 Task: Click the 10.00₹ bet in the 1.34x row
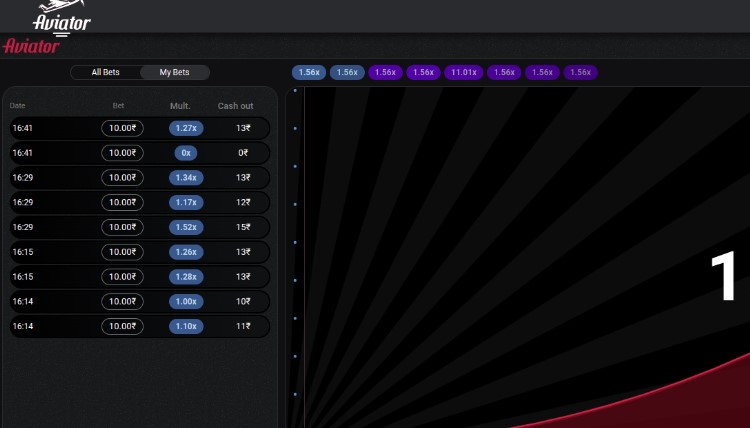122,178
